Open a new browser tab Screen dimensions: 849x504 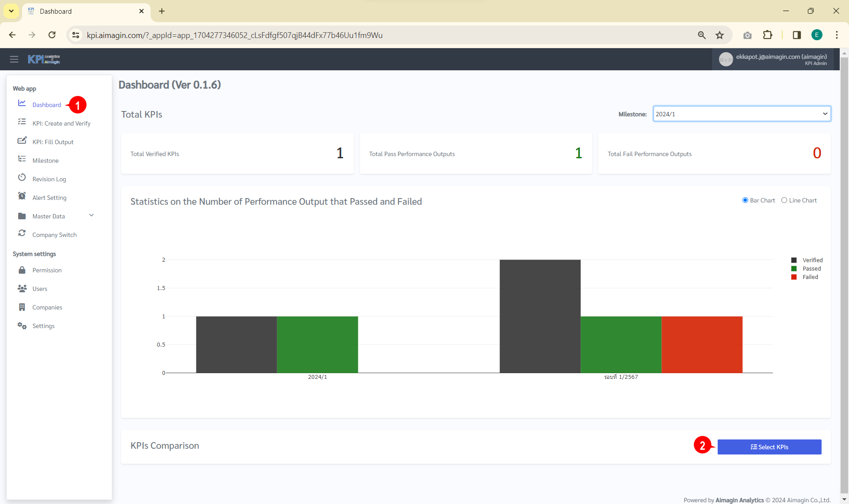[x=162, y=11]
